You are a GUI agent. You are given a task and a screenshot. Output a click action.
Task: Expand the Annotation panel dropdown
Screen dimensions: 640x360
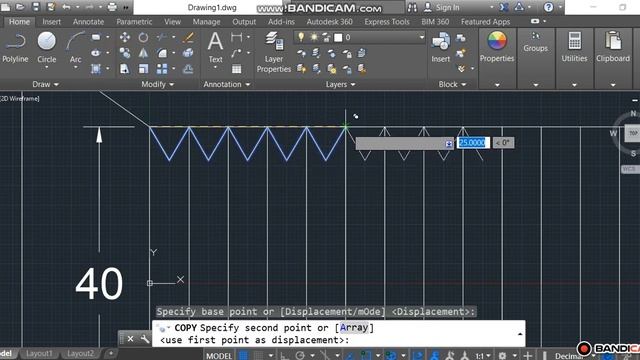(227, 84)
